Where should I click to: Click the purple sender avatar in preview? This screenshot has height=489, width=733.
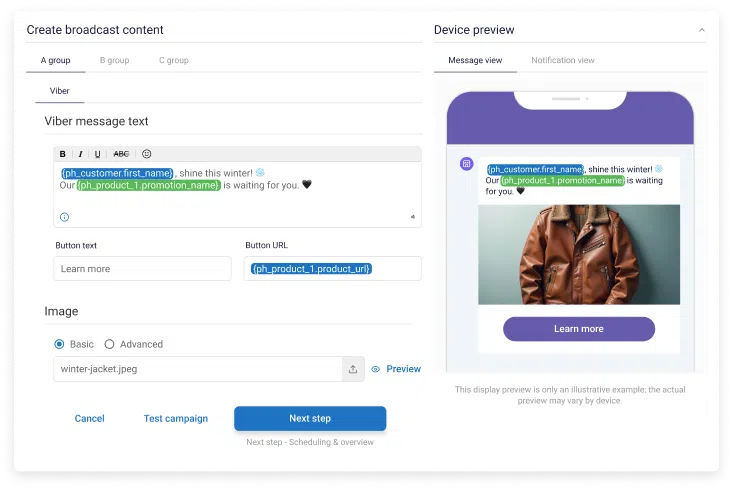[467, 164]
